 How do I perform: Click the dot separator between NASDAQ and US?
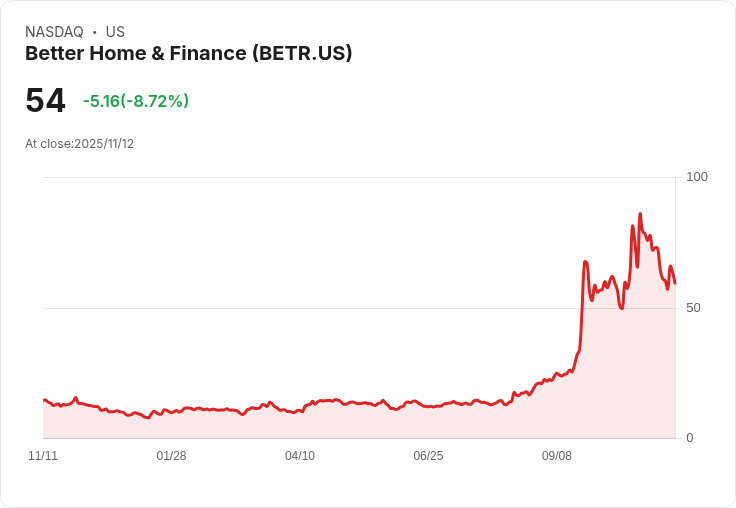click(x=95, y=32)
